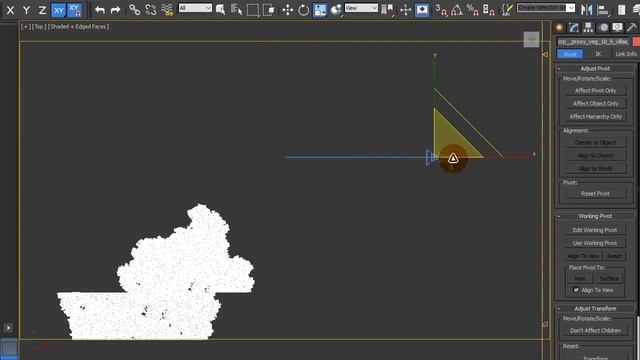The width and height of the screenshot is (640, 360).
Task: Open the Shaded + Edged Faces shading menu
Action: (x=78, y=27)
